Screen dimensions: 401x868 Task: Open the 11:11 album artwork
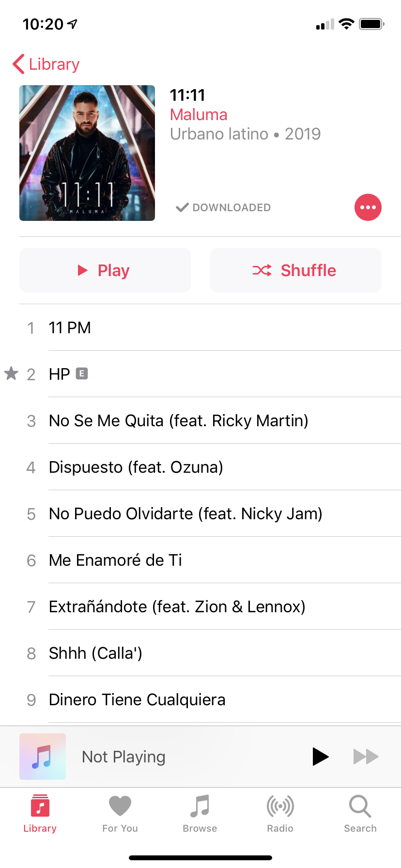click(87, 153)
